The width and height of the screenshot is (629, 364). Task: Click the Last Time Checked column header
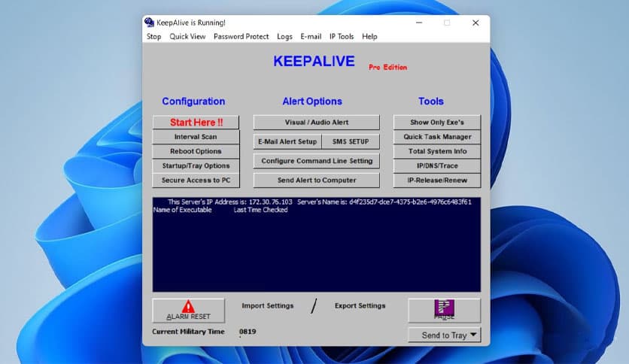coord(261,210)
